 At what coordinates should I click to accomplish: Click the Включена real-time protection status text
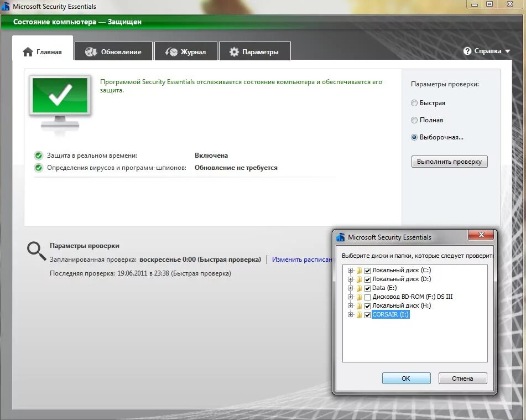click(x=211, y=155)
